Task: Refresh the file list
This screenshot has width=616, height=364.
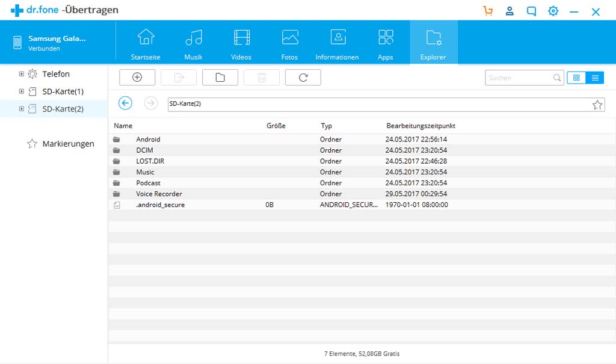Action: (x=303, y=77)
